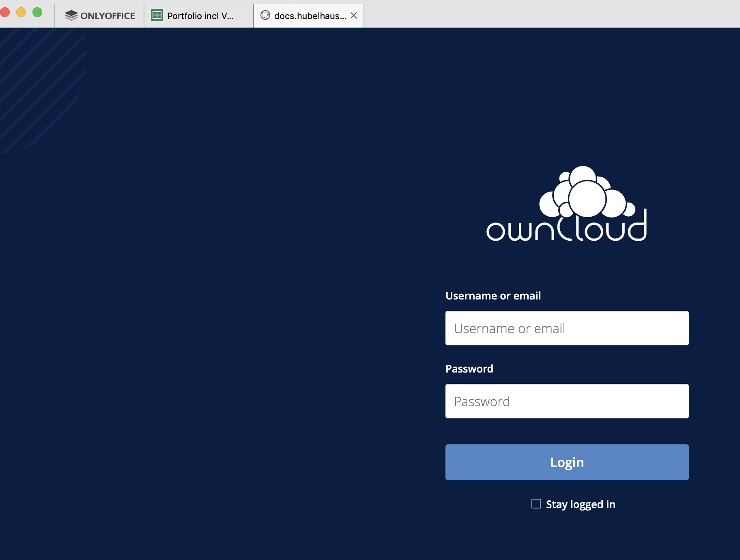Click the circular site icon on docs.hubelhaus tab
The image size is (740, 560).
[265, 15]
